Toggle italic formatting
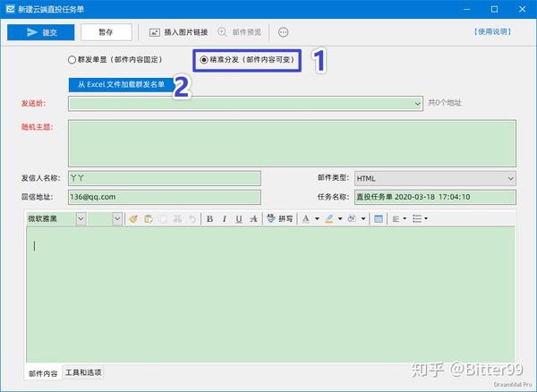Viewport: 537px width, 392px height. 225,218
